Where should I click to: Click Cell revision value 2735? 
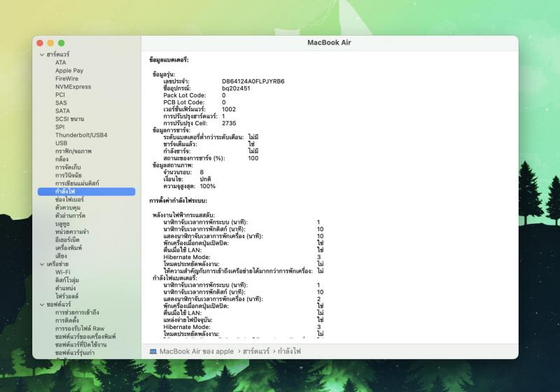pyautogui.click(x=229, y=123)
